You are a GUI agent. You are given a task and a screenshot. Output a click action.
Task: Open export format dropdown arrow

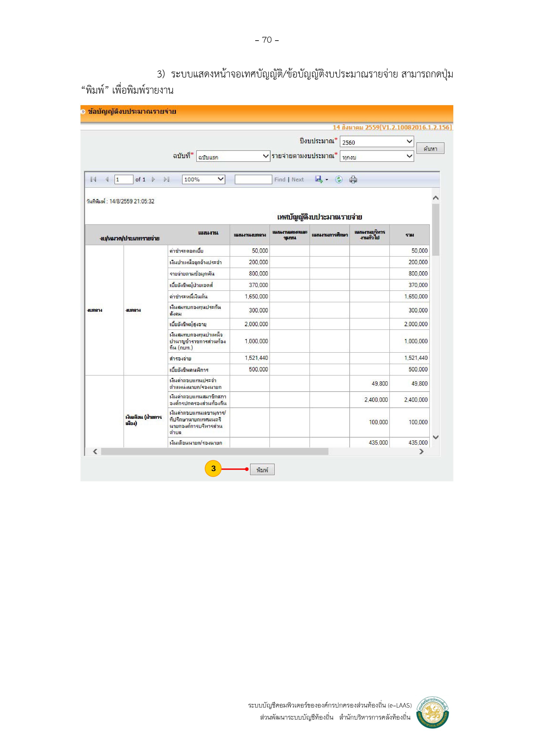click(x=327, y=180)
